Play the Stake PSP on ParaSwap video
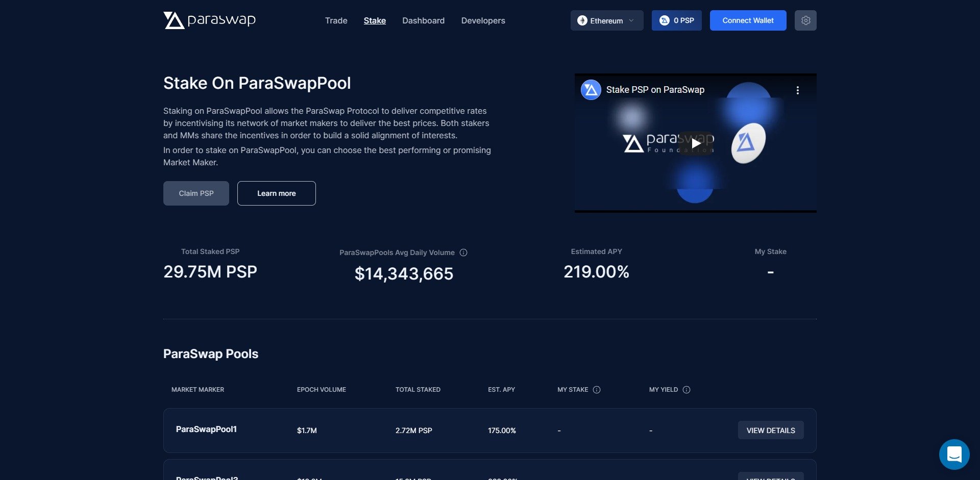Screen dimensions: 980x480 click(696, 143)
